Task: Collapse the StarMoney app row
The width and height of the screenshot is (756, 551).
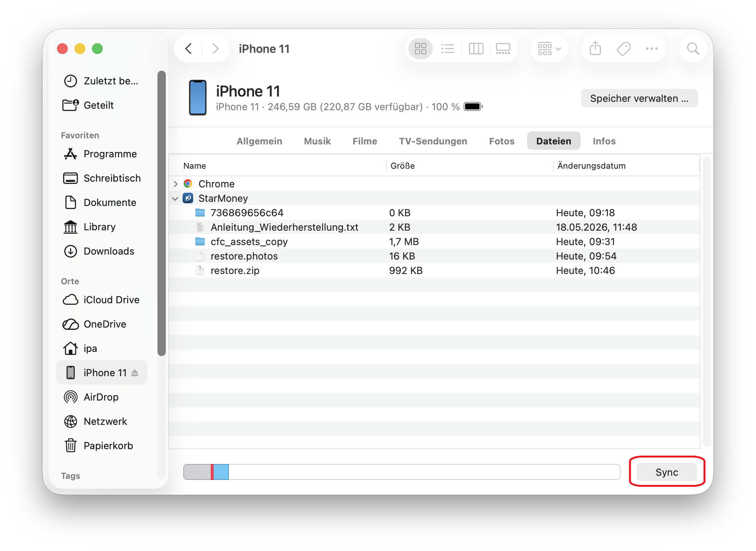Action: coord(175,198)
